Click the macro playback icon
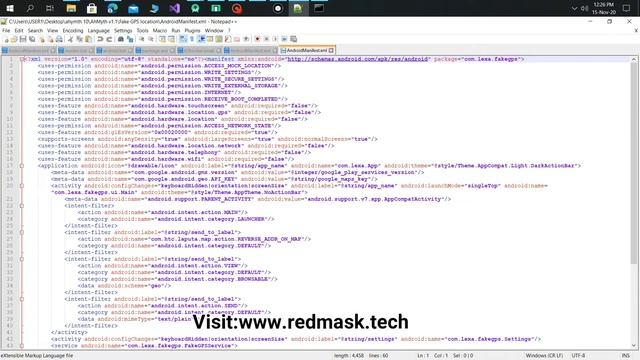The image size is (640, 360). (x=275, y=39)
